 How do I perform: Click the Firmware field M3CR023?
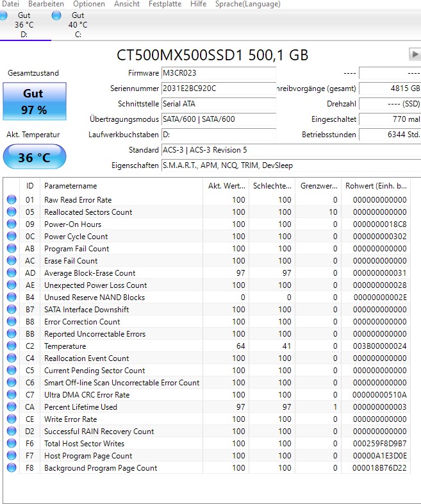(x=219, y=73)
